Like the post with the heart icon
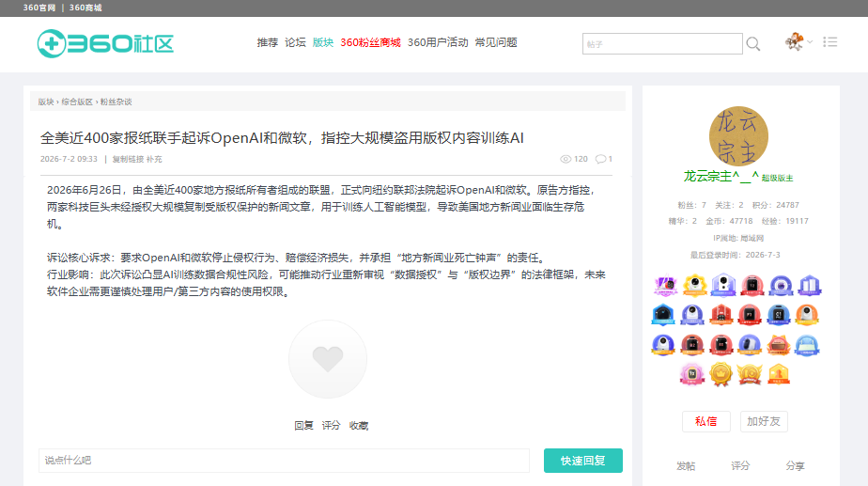 point(328,359)
